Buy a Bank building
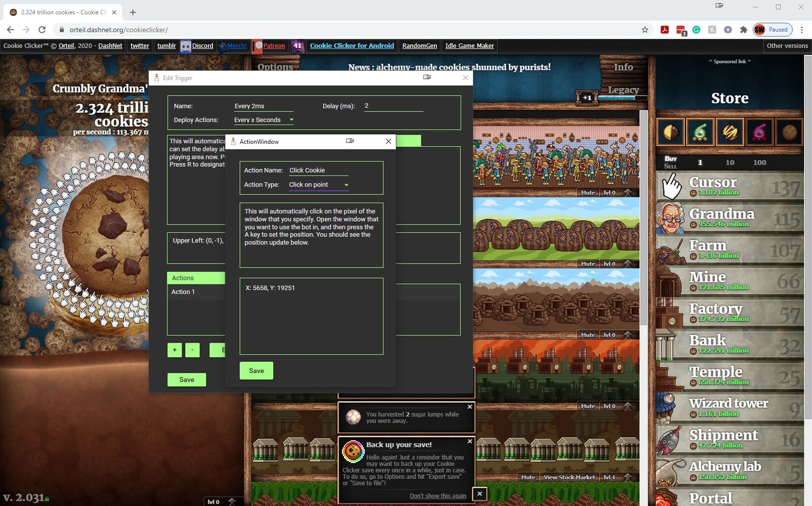Image resolution: width=812 pixels, height=506 pixels. (x=730, y=344)
